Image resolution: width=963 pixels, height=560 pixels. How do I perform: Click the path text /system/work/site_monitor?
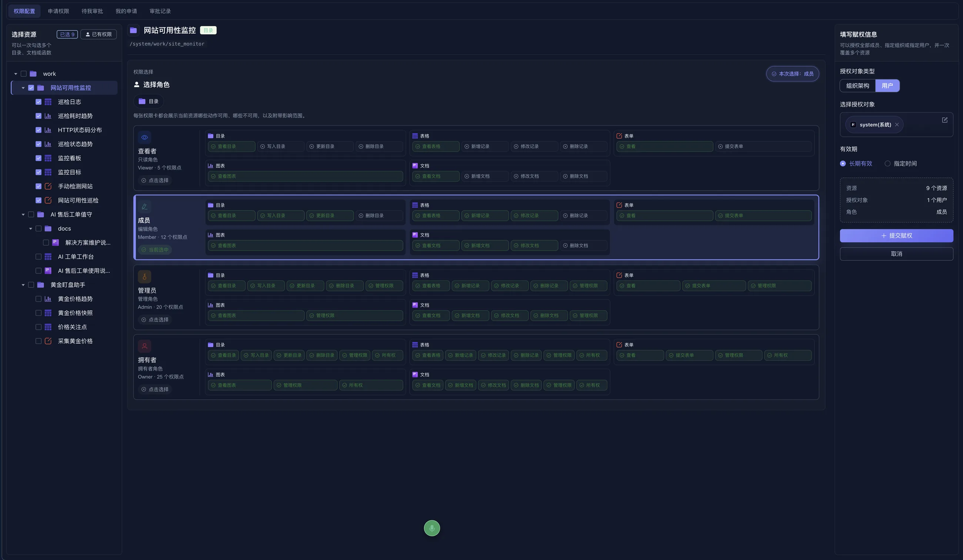click(167, 44)
